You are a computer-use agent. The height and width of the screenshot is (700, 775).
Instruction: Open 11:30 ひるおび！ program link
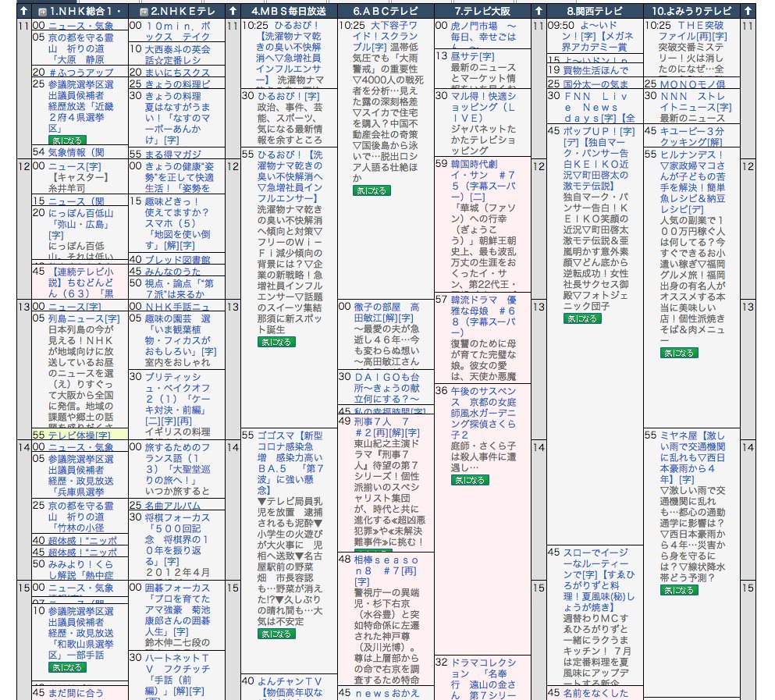(x=289, y=96)
